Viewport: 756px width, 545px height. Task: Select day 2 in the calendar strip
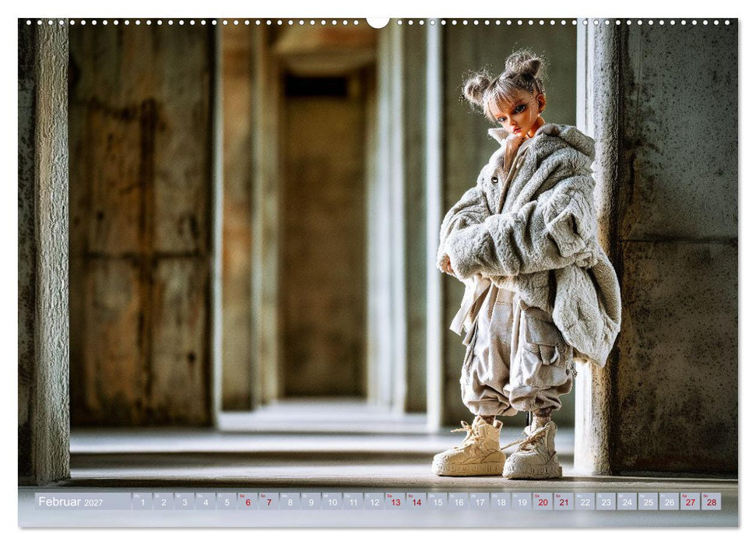(x=164, y=501)
